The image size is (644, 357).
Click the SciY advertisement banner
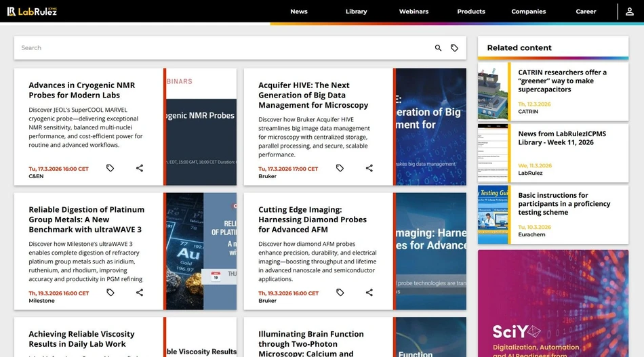552,303
